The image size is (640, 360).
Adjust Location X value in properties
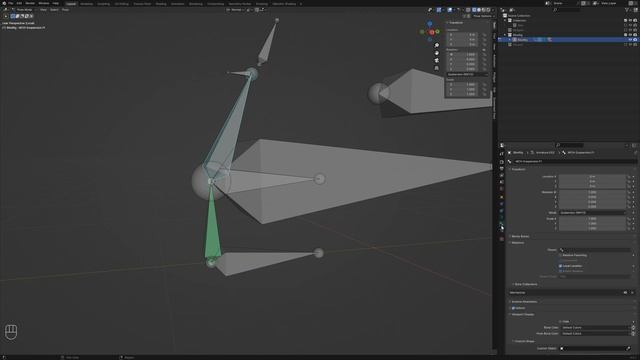click(x=592, y=177)
